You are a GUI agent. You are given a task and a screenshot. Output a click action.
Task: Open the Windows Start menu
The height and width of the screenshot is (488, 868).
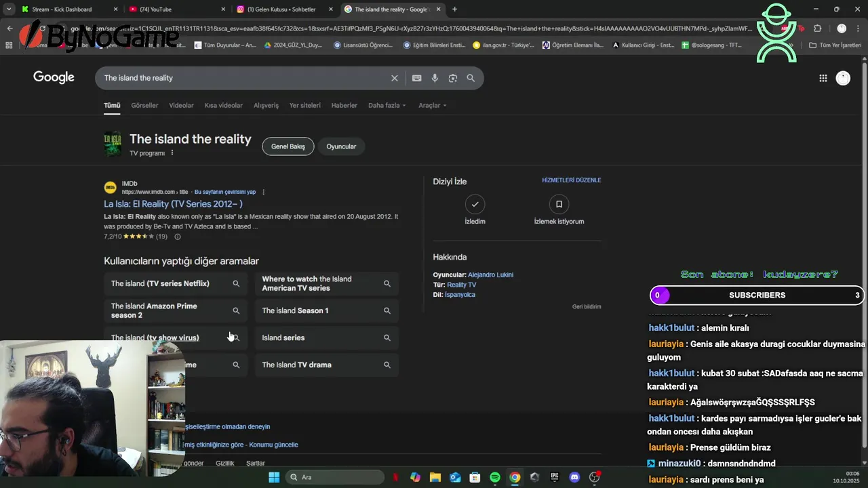pyautogui.click(x=274, y=477)
